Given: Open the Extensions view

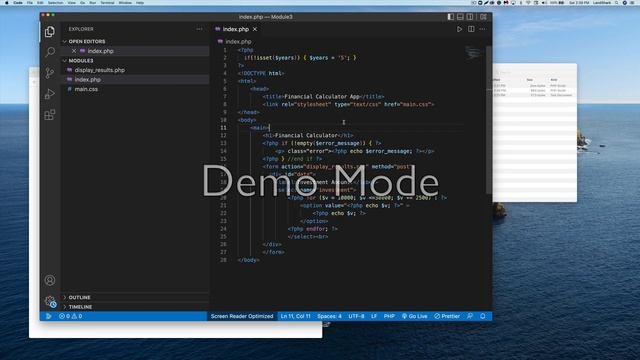Looking at the screenshot, I should [x=50, y=115].
